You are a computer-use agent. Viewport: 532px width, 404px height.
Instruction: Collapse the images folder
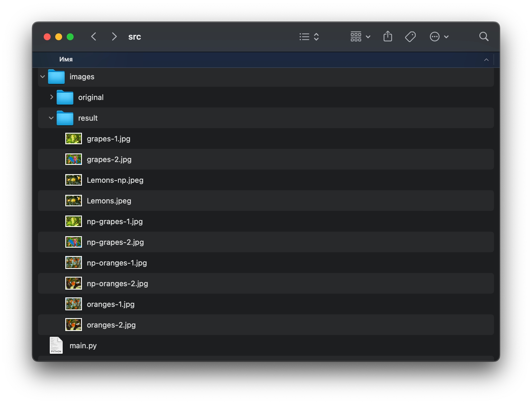tap(43, 77)
